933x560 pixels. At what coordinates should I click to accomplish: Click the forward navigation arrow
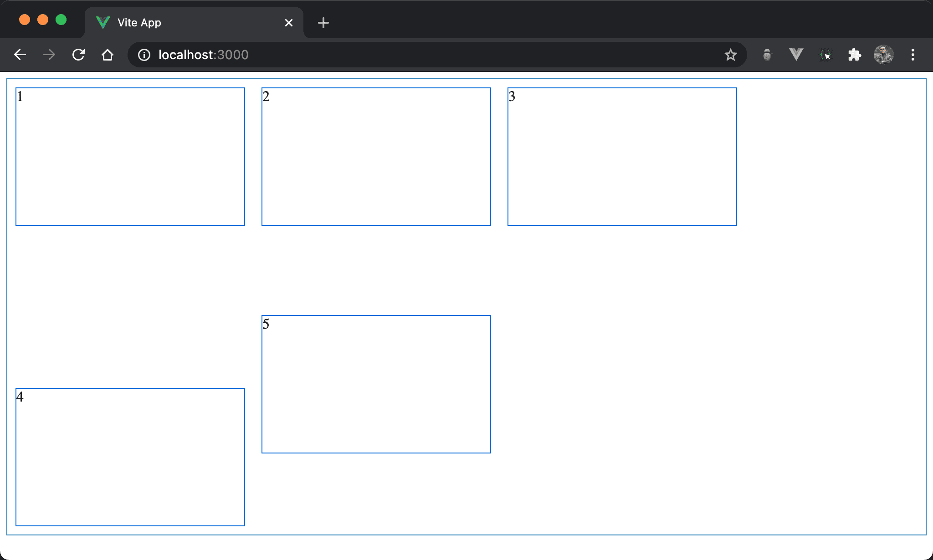tap(49, 55)
